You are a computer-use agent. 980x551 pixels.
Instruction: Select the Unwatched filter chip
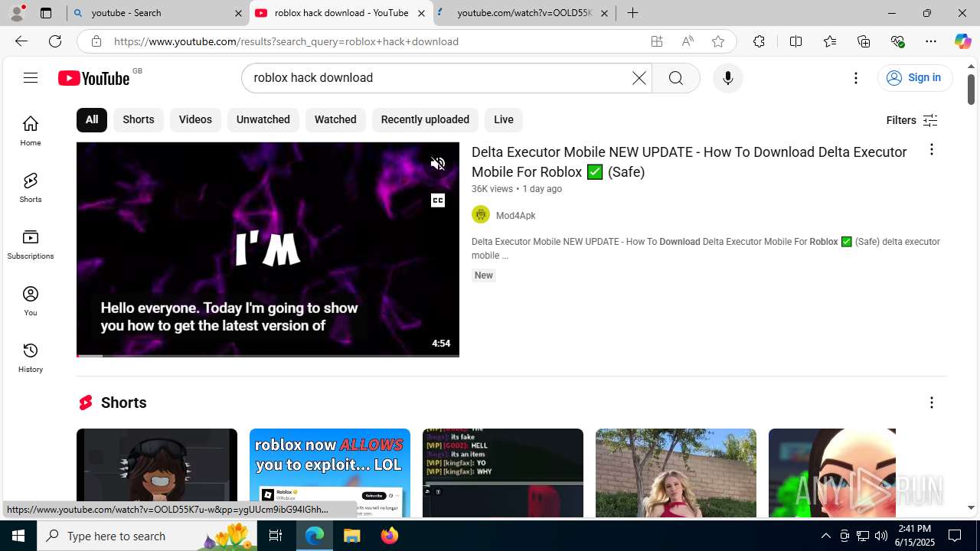(263, 119)
